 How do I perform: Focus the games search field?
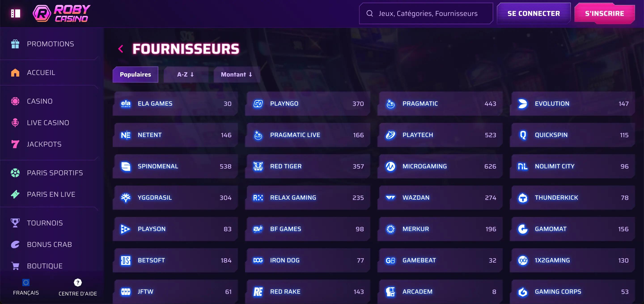426,13
